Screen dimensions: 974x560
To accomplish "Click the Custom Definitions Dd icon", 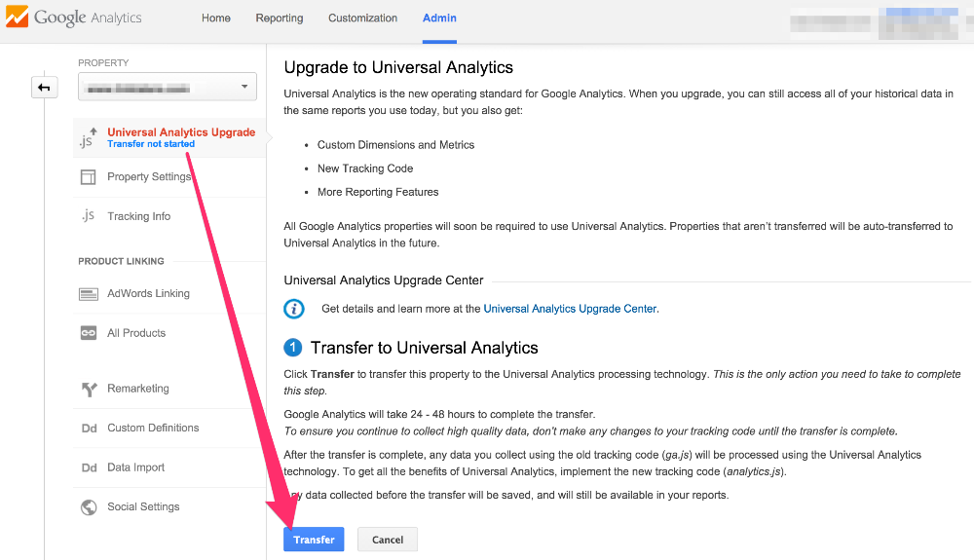I will (x=89, y=429).
